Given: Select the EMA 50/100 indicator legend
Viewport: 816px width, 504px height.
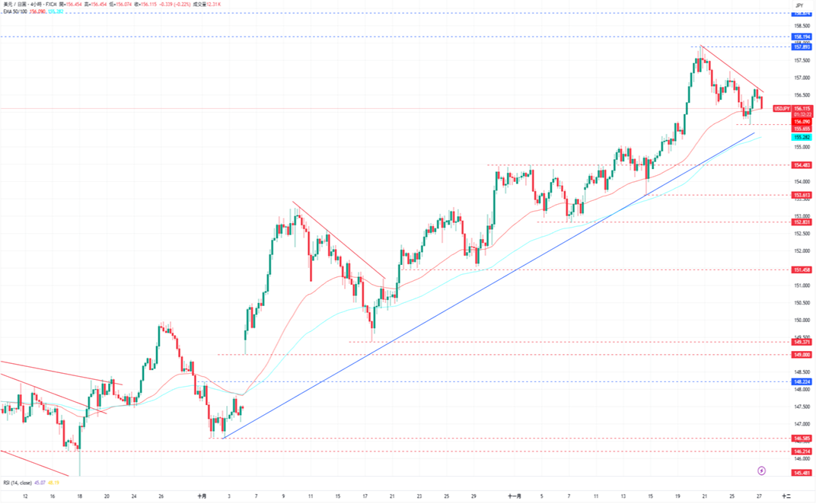Looking at the screenshot, I should [x=15, y=12].
